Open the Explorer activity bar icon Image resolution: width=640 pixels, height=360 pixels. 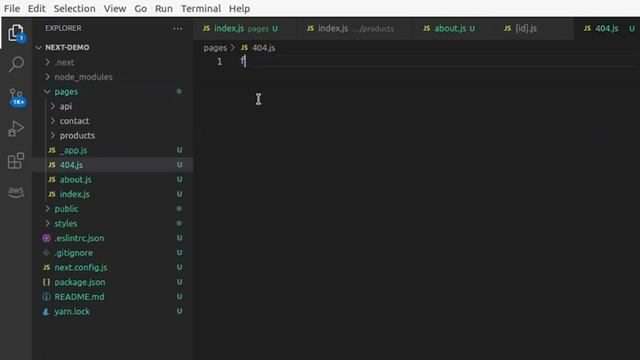pos(16,33)
